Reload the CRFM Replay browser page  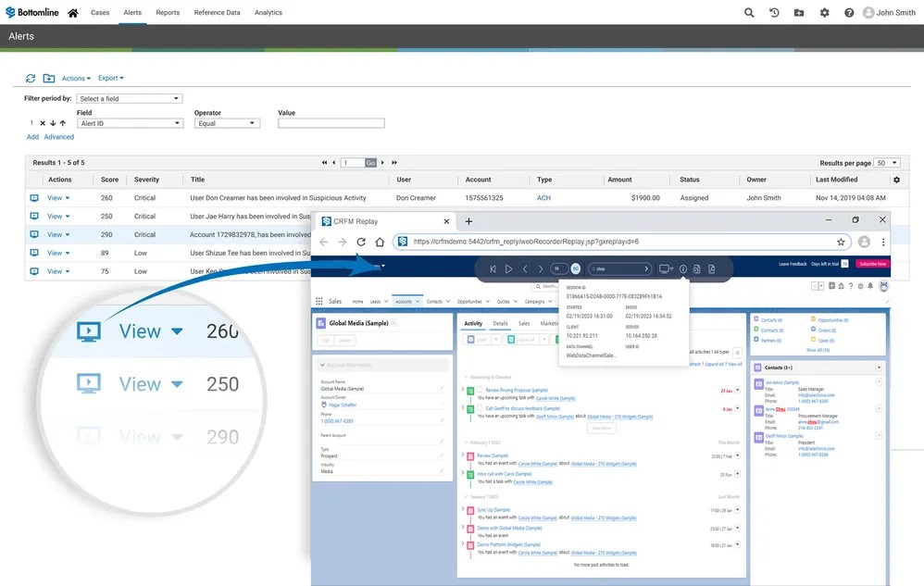(361, 242)
